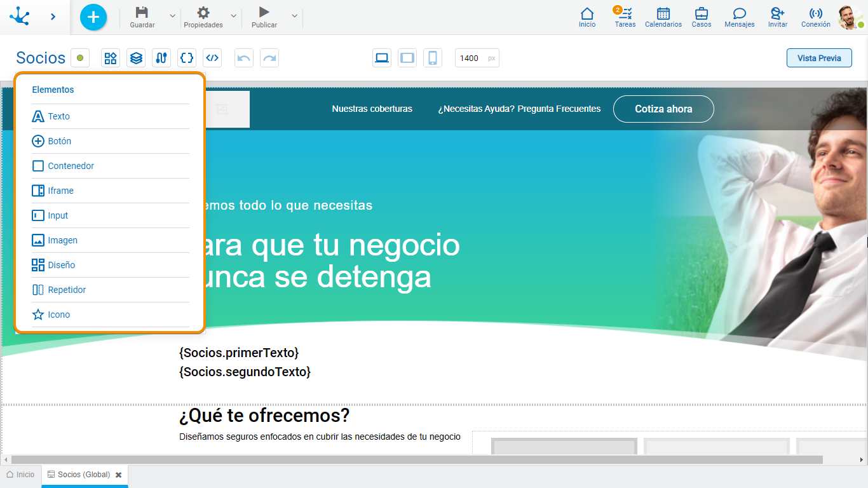Image resolution: width=868 pixels, height=488 pixels.
Task: Select {Socios.segundoTexto} text
Action: pos(245,372)
